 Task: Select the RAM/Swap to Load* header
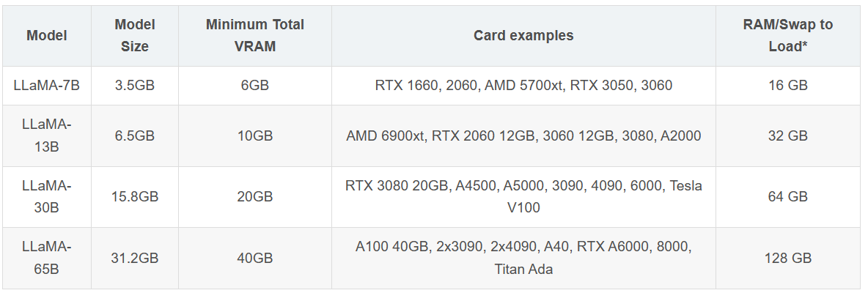(788, 36)
